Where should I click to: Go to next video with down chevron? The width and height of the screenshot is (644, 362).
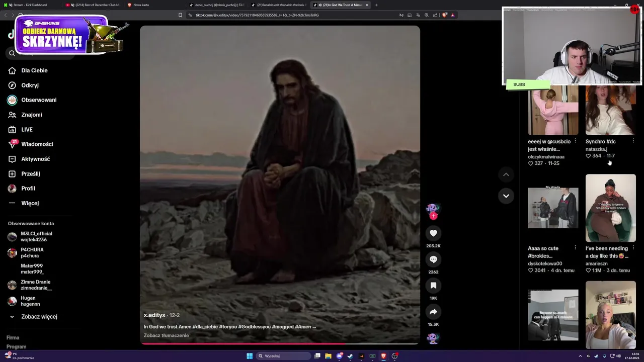click(506, 196)
